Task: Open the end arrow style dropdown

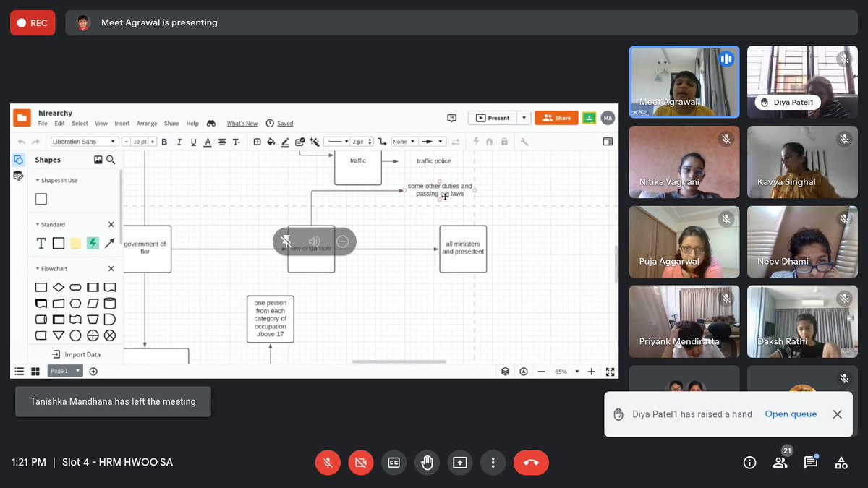Action: [432, 142]
